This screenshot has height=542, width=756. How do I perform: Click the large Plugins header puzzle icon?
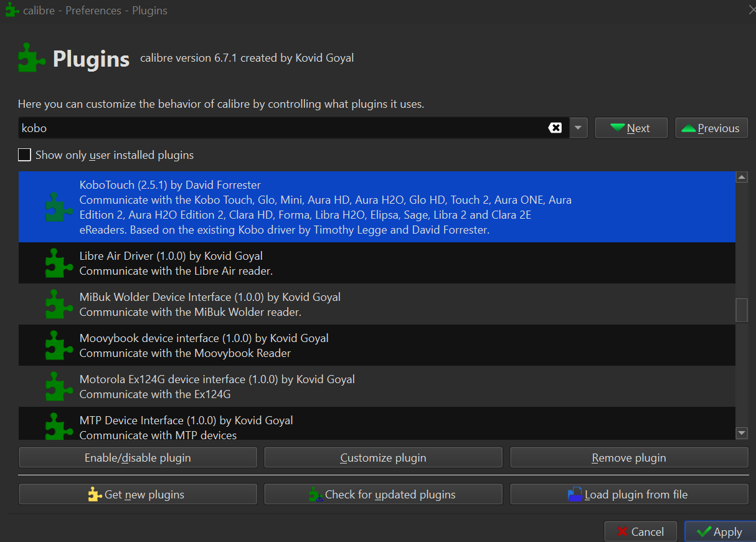point(32,58)
